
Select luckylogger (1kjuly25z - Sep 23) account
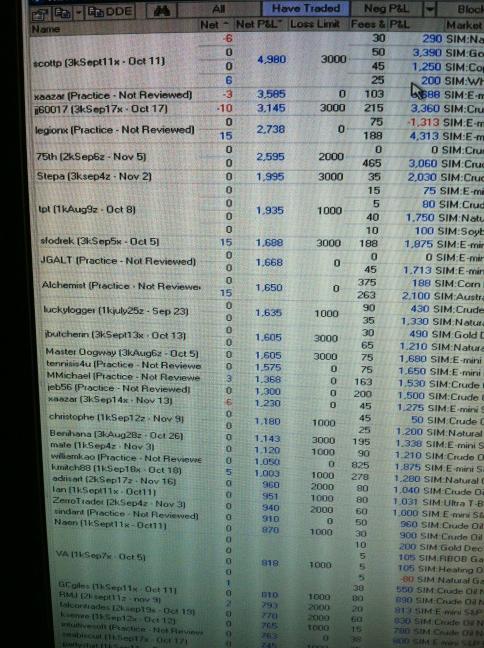point(116,310)
